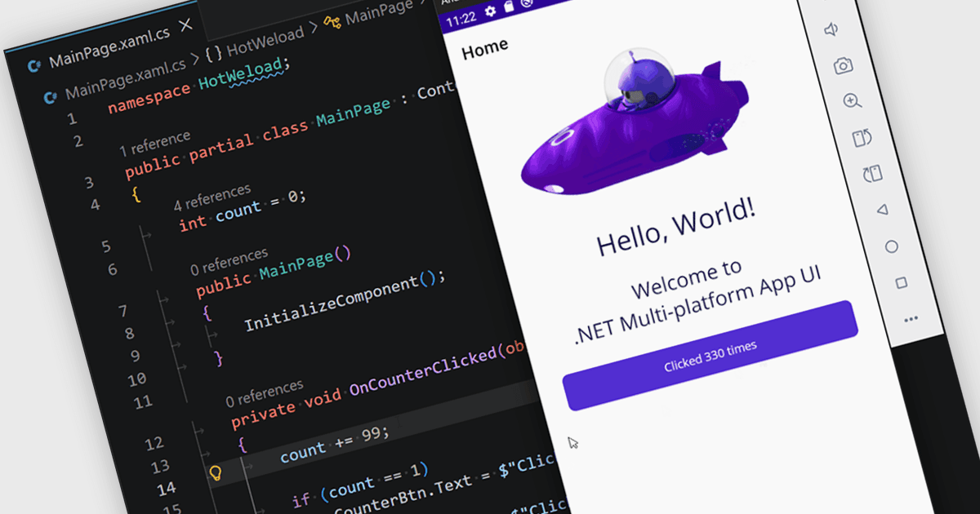Viewport: 980px width, 514px height.
Task: Click the emulator volume down speaker icon
Action: [x=831, y=30]
